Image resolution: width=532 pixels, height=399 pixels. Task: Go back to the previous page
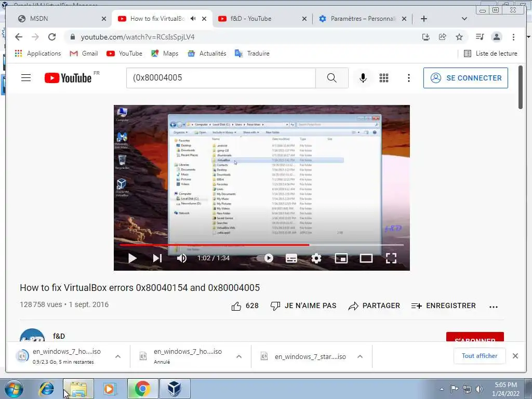(x=19, y=37)
